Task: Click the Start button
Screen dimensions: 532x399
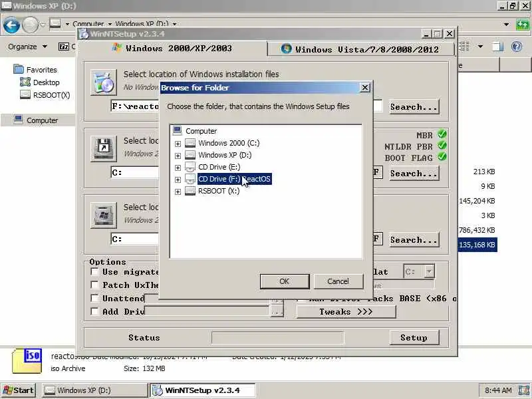Action: click(19, 390)
